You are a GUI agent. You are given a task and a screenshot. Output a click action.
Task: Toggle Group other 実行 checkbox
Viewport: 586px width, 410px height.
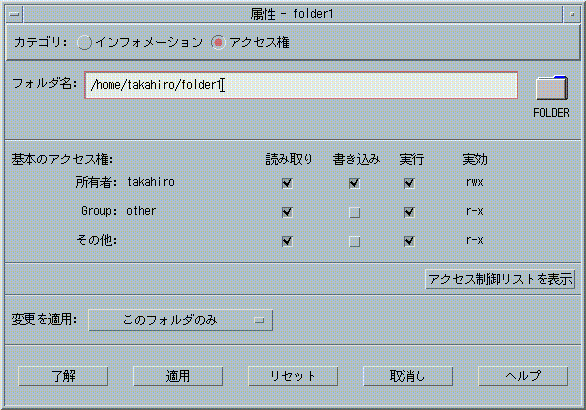pos(409,212)
